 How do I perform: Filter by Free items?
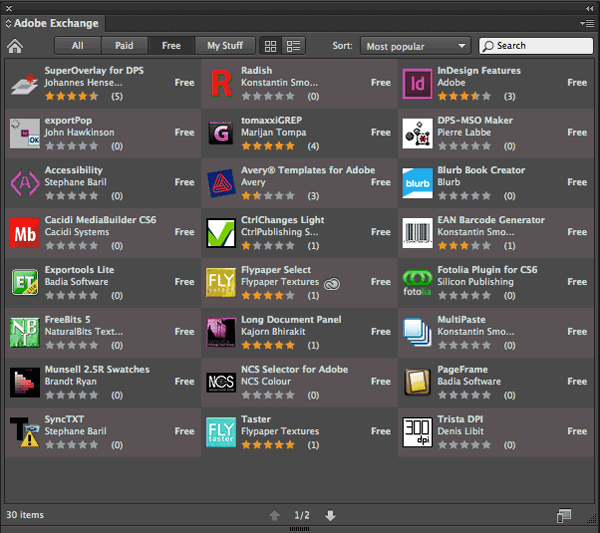point(171,46)
